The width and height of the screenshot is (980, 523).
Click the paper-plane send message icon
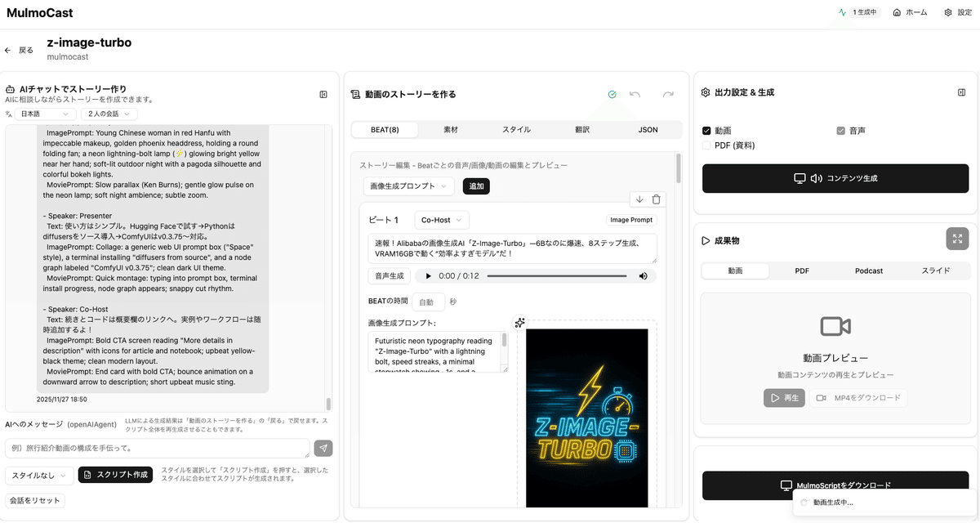point(323,448)
